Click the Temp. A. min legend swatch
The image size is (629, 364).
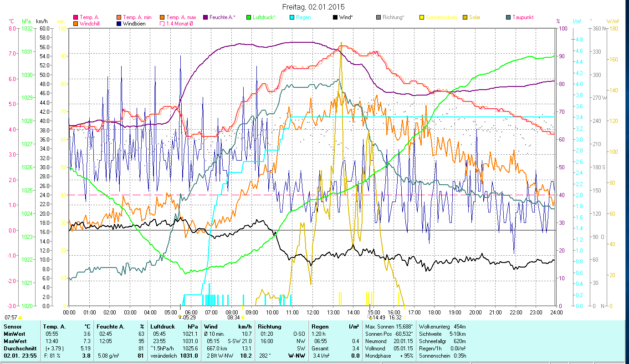pyautogui.click(x=119, y=17)
